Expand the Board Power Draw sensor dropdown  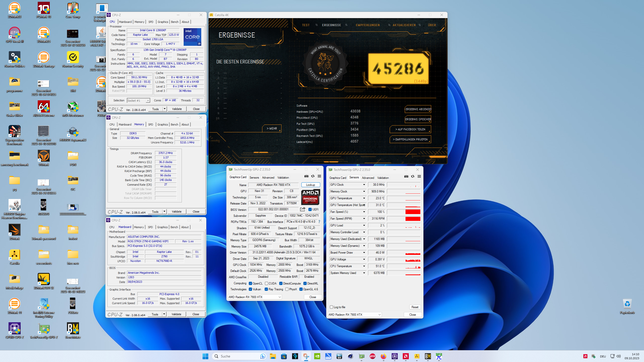tap(364, 253)
